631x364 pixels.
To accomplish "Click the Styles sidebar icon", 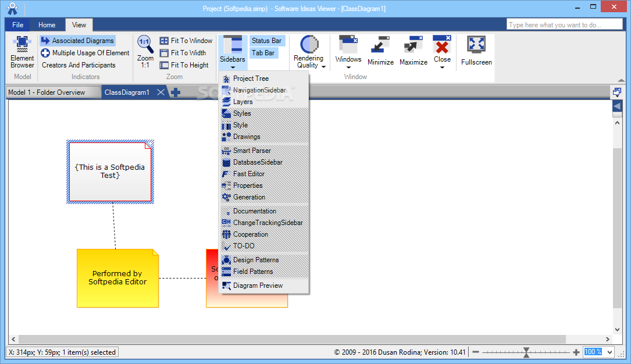I will 226,113.
